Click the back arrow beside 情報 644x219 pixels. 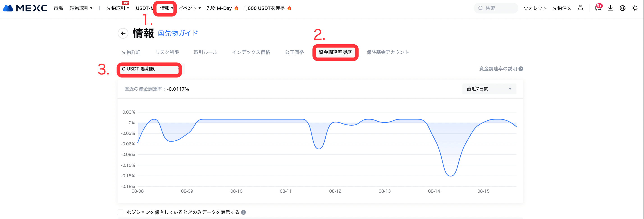coord(123,34)
